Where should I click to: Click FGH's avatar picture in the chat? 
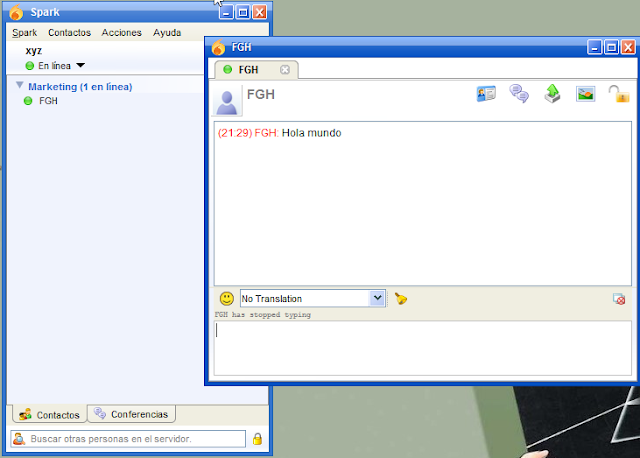point(227,101)
